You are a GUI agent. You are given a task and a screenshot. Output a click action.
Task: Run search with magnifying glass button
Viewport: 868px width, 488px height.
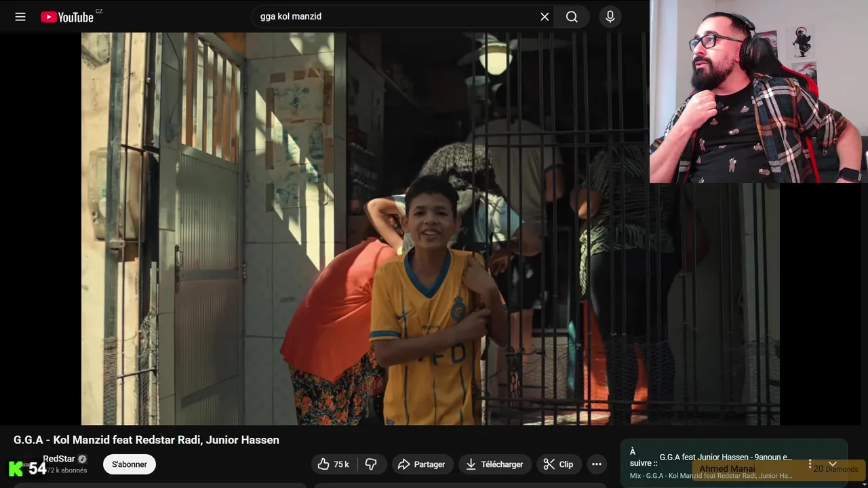[572, 17]
